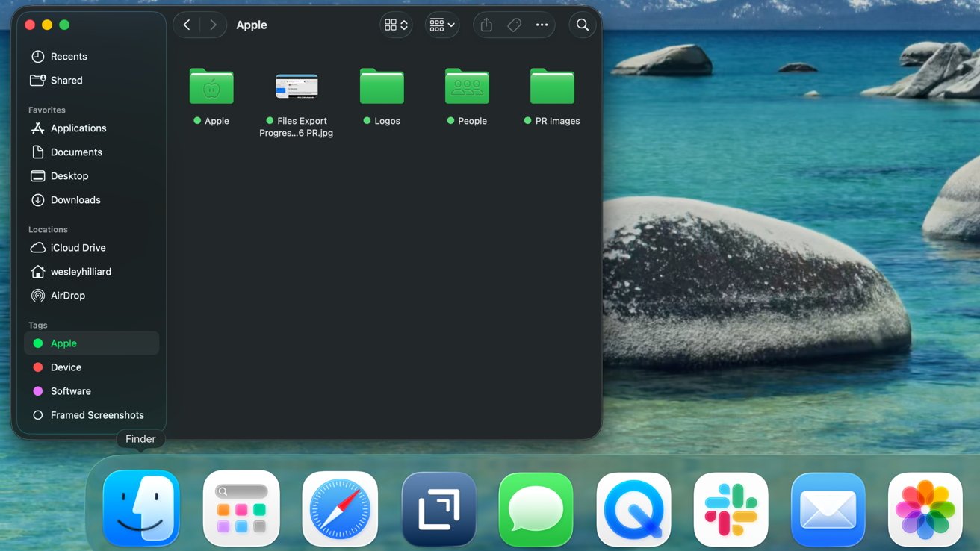Viewport: 980px width, 551px height.
Task: Open the People folder
Action: 467,86
